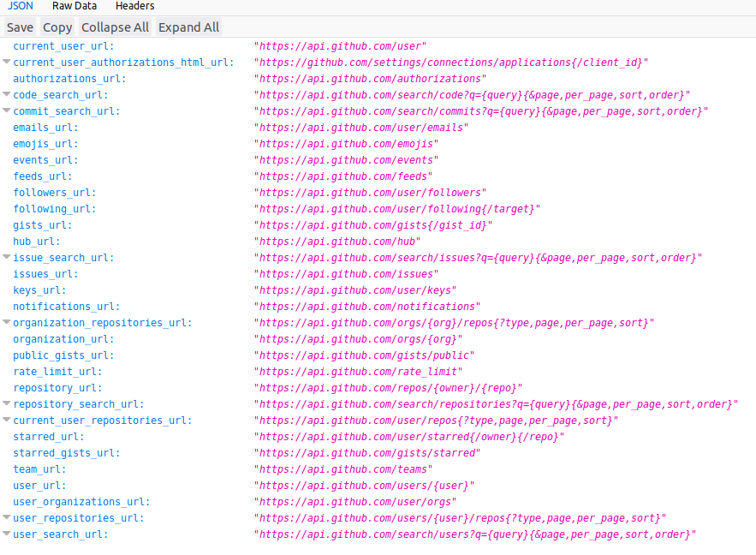
Task: Click the Save button
Action: point(20,27)
